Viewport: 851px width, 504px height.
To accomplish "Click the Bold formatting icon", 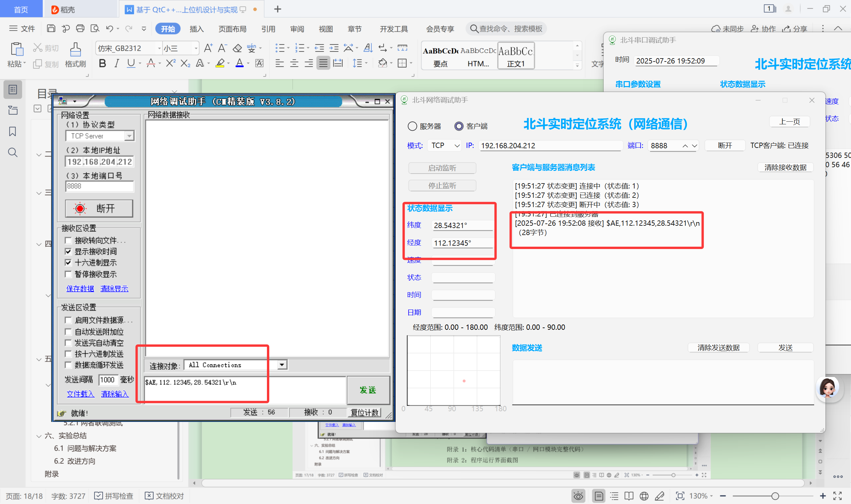I will pos(102,63).
